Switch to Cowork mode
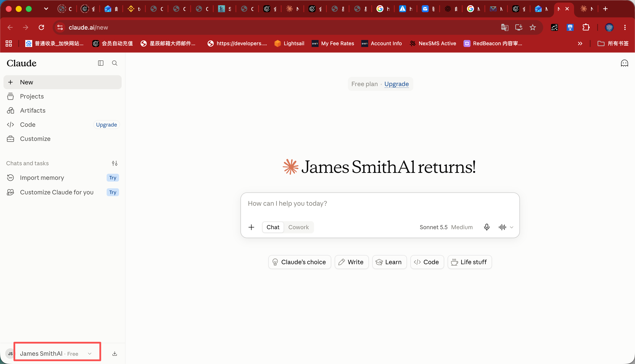 [x=299, y=227]
